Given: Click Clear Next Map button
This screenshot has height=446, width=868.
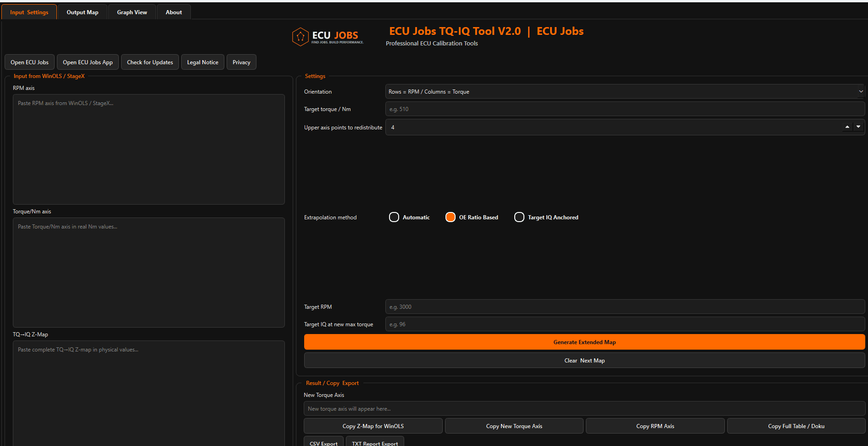Looking at the screenshot, I should [x=584, y=361].
